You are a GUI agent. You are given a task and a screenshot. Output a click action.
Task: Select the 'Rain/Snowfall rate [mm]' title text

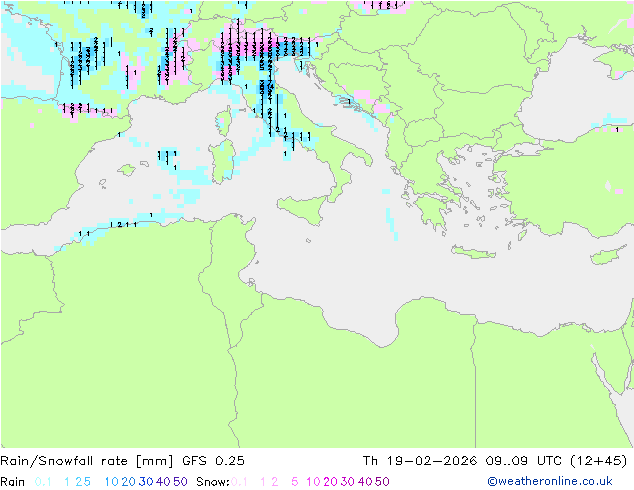87,461
